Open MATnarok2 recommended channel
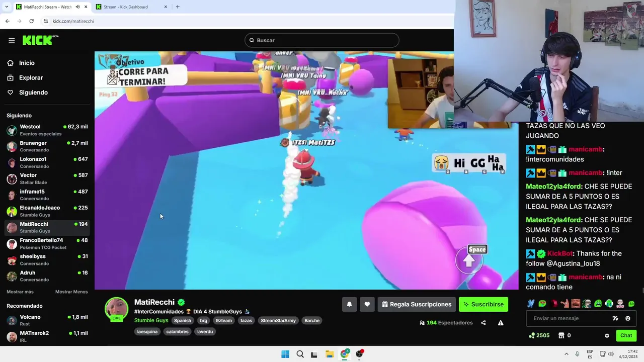The width and height of the screenshot is (644, 362). pyautogui.click(x=47, y=336)
